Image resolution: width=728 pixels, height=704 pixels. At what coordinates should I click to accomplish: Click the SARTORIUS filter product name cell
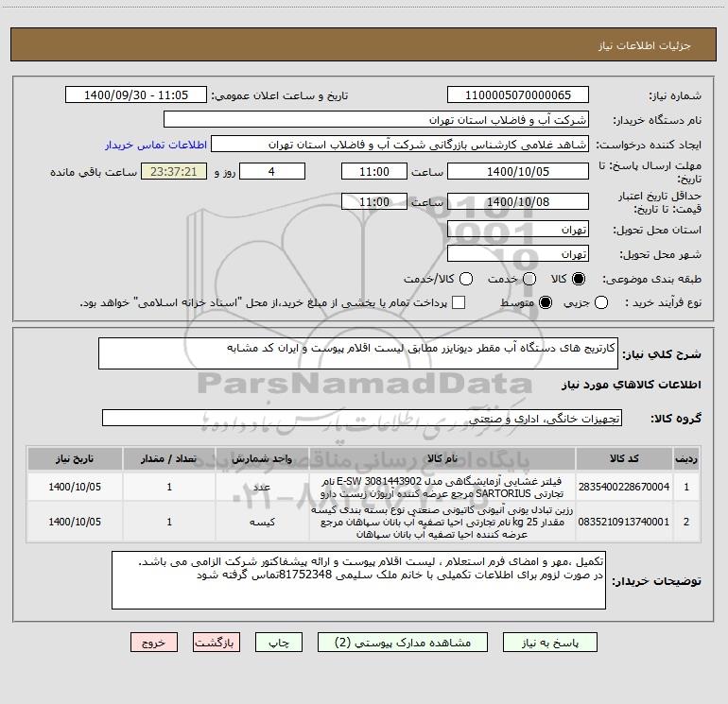pyautogui.click(x=442, y=487)
